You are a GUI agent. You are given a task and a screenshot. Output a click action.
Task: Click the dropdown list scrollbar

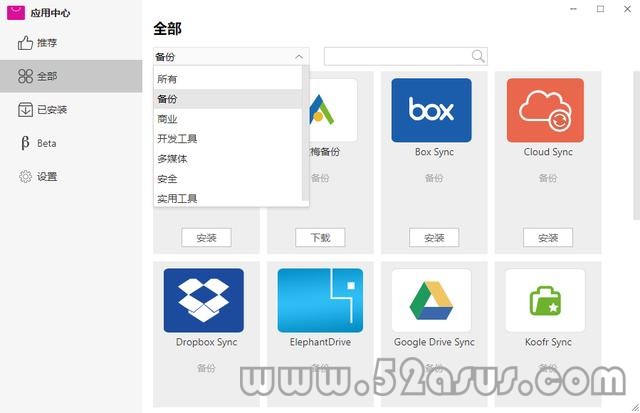pyautogui.click(x=305, y=133)
